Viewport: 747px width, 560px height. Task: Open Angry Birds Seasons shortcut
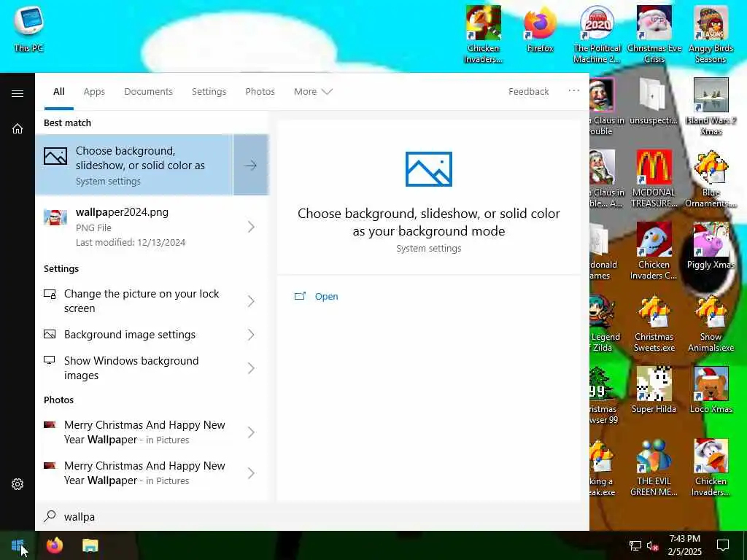pyautogui.click(x=711, y=34)
